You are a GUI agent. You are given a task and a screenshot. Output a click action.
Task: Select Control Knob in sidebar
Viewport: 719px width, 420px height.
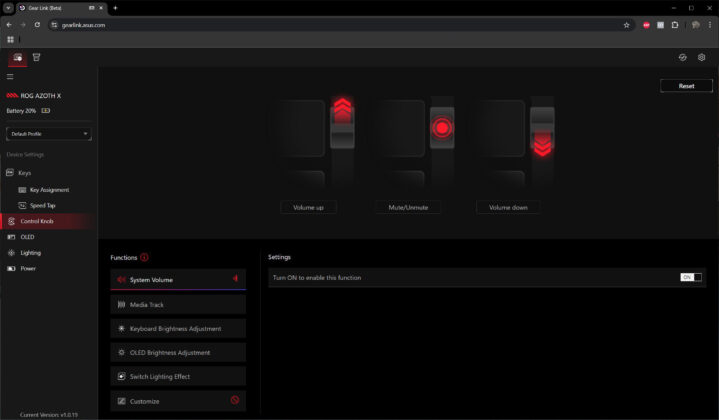[48, 221]
